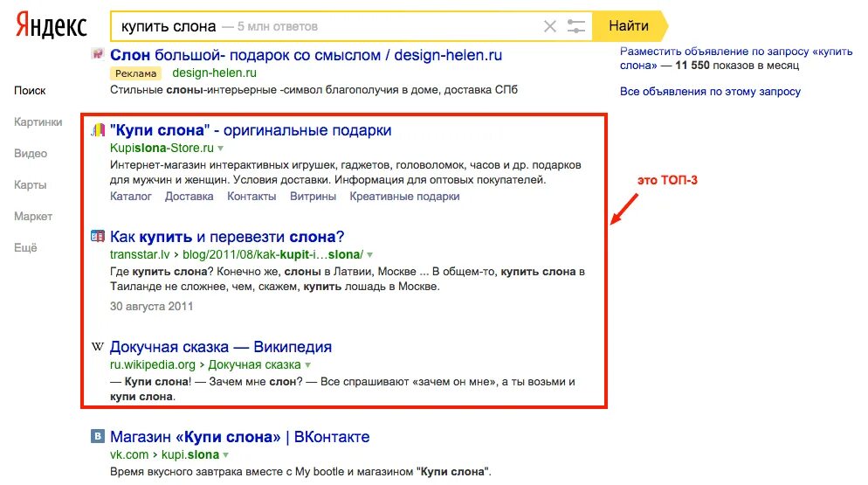Image resolution: width=868 pixels, height=485 pixels.
Task: Open the Каталог sitelink
Action: (x=131, y=197)
